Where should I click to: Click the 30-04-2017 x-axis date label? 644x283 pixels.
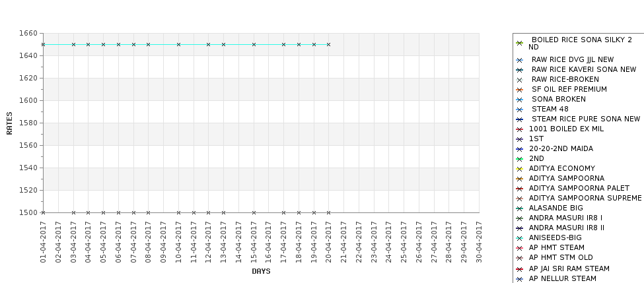click(x=479, y=241)
